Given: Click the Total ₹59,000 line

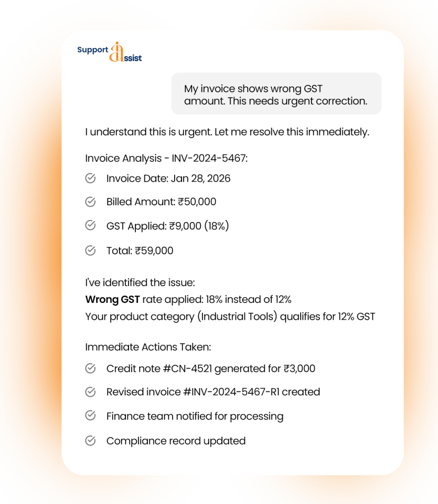Looking at the screenshot, I should pyautogui.click(x=140, y=251).
